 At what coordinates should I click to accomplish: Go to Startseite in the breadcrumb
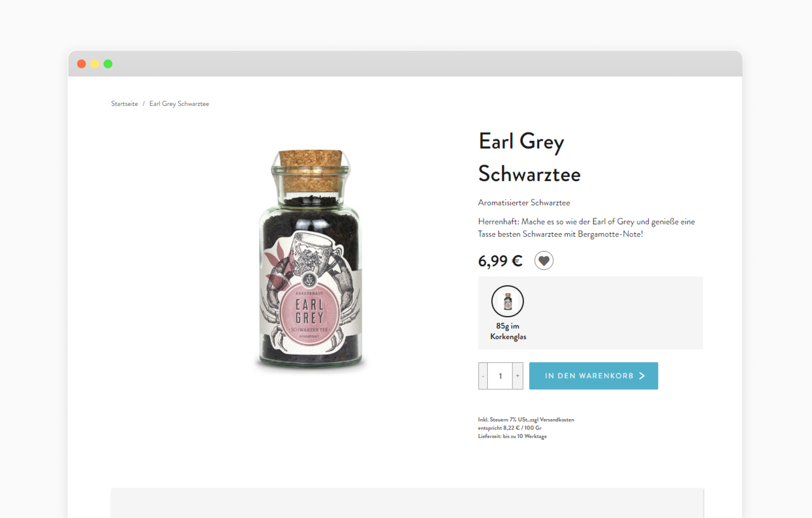point(125,104)
